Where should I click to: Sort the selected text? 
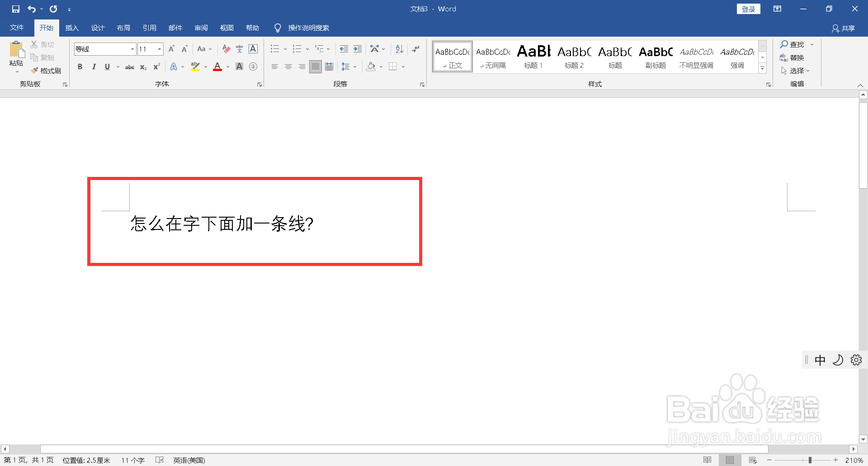point(399,49)
